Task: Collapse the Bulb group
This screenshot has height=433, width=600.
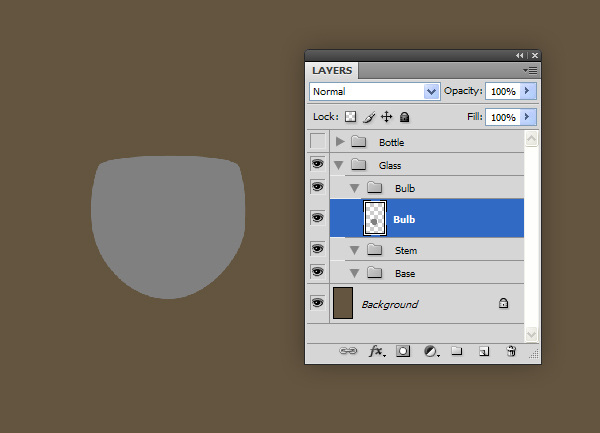Action: [355, 188]
